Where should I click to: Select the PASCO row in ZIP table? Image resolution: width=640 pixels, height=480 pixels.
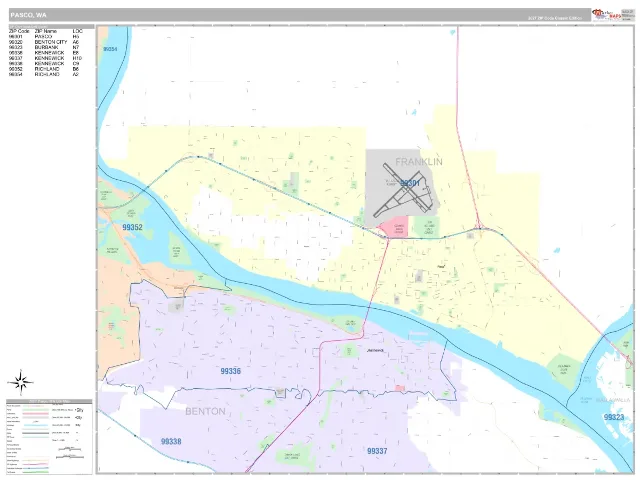pyautogui.click(x=45, y=37)
